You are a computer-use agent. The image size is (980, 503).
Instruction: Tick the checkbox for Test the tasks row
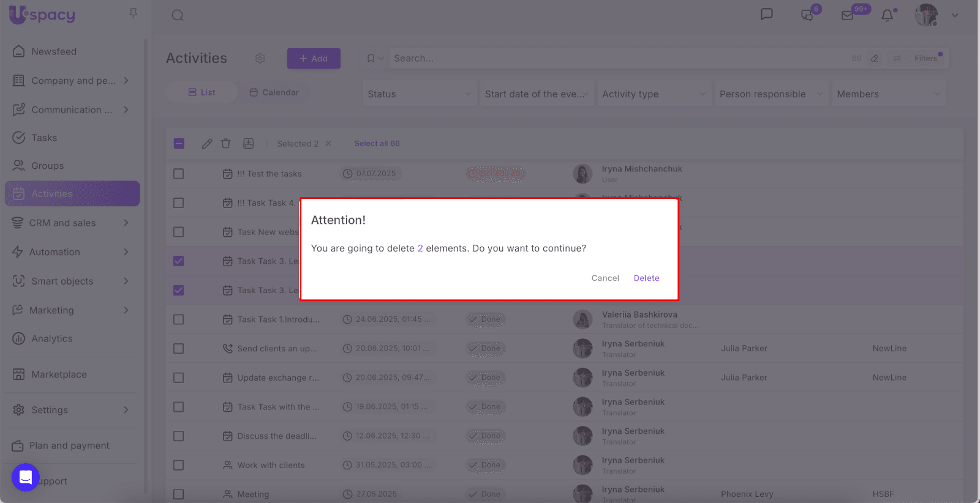point(178,174)
